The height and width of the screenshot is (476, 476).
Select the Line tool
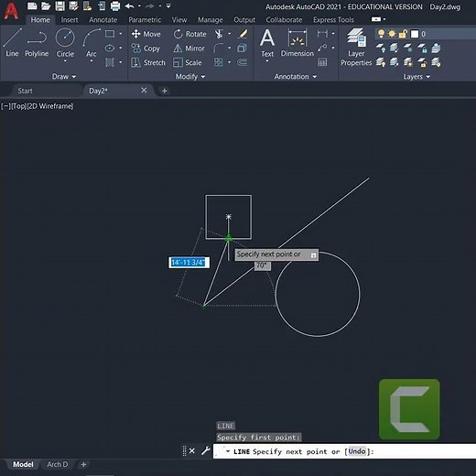coord(12,43)
